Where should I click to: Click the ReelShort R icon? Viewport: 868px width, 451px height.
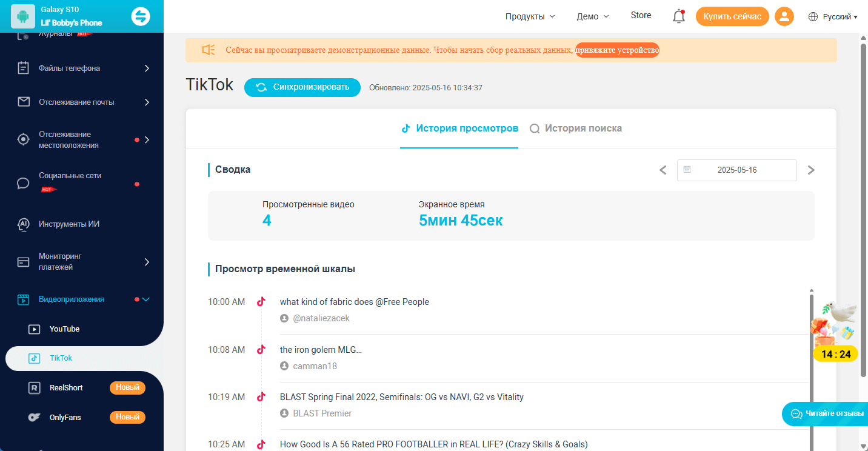pos(35,388)
